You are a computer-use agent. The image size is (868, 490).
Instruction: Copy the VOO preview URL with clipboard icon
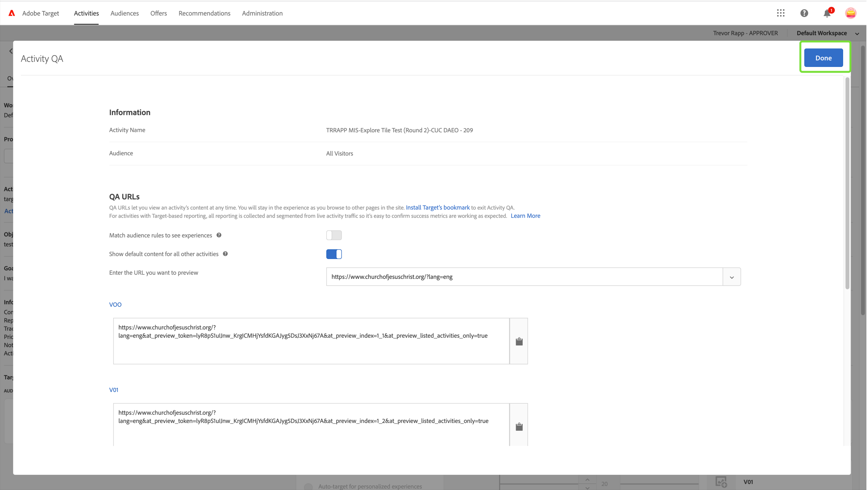coord(519,341)
